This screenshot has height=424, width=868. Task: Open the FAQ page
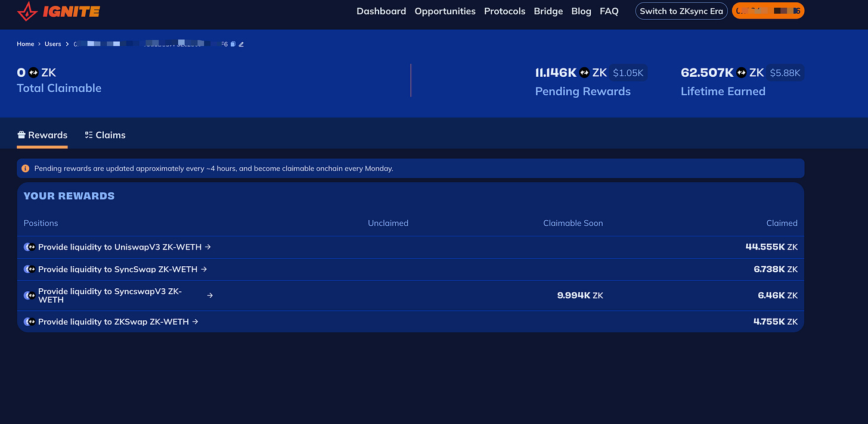pyautogui.click(x=609, y=11)
